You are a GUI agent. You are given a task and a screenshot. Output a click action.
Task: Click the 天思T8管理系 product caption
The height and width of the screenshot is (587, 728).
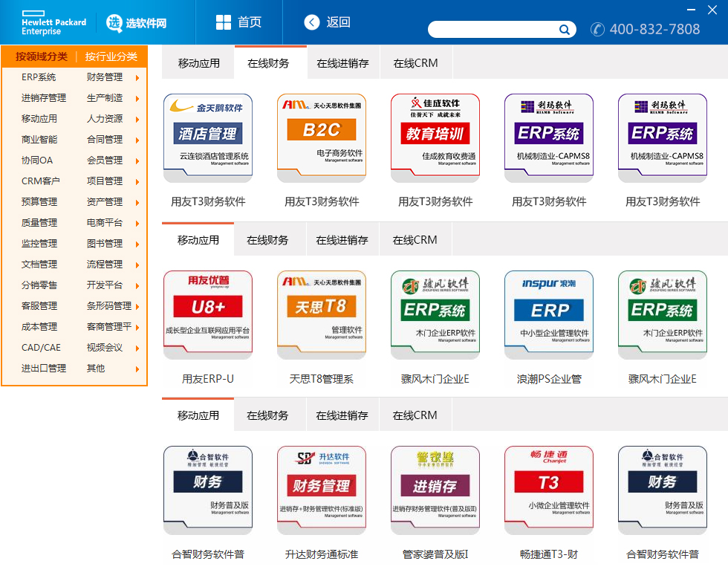322,379
